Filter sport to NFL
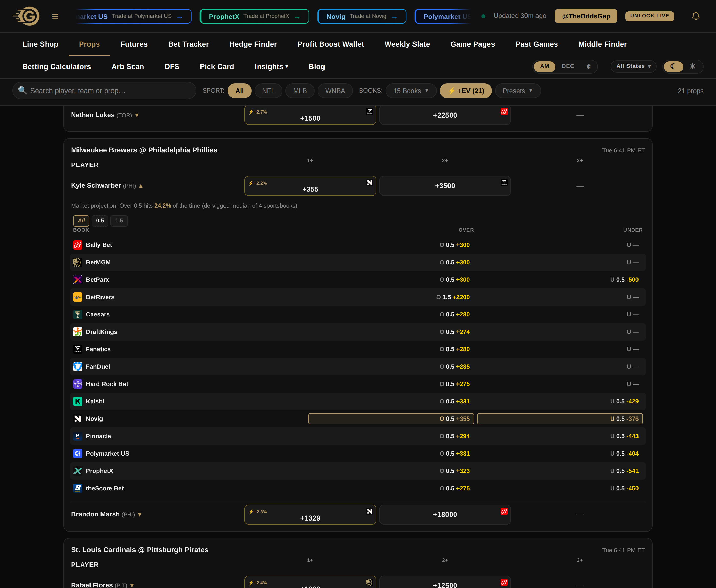716x588 pixels. pyautogui.click(x=268, y=91)
